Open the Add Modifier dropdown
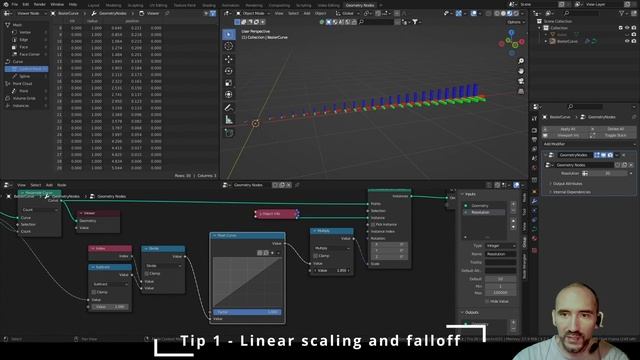This screenshot has width=640, height=360. pos(589,144)
